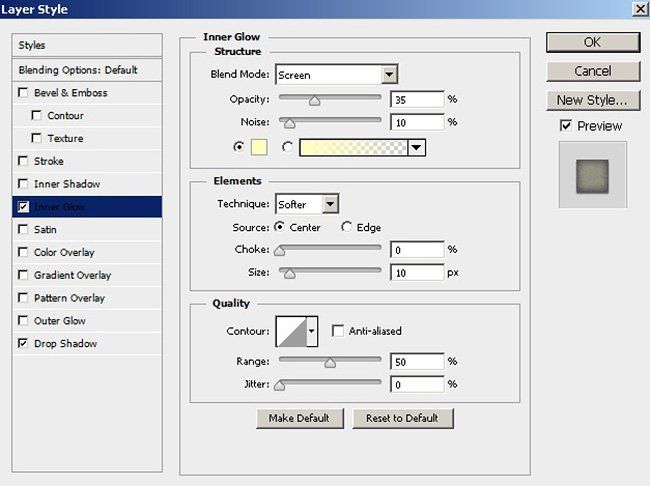This screenshot has height=486, width=650.
Task: Click the Noise value field
Action: tap(417, 122)
